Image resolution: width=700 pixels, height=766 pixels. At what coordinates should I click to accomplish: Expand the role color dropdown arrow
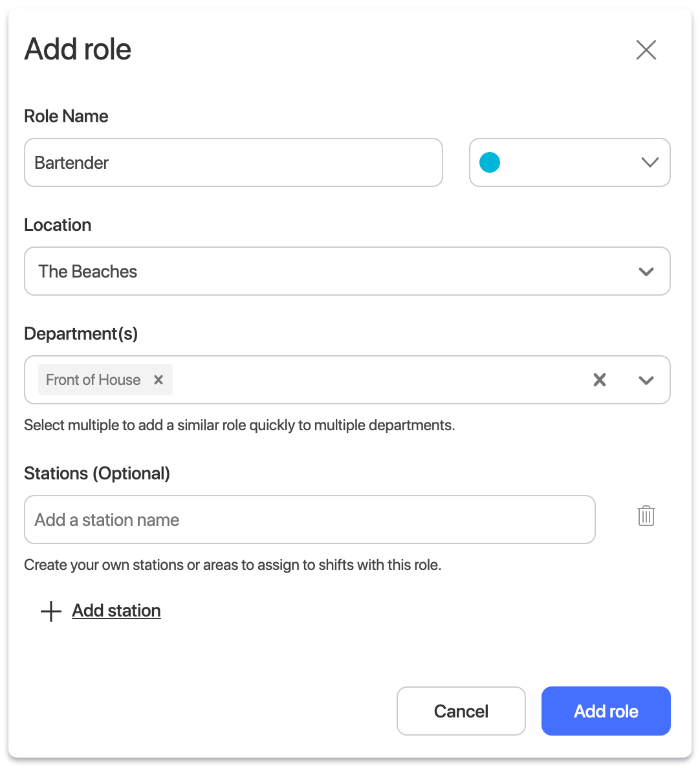[650, 162]
